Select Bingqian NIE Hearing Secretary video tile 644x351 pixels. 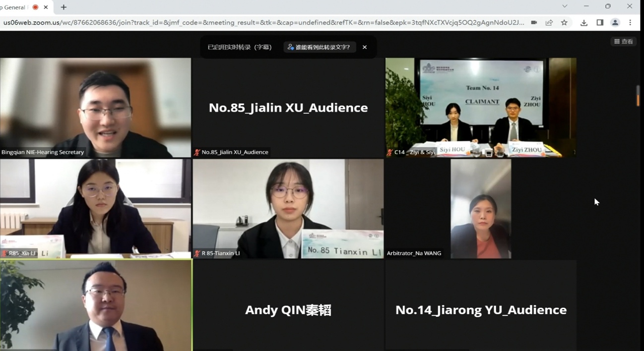[x=95, y=108]
